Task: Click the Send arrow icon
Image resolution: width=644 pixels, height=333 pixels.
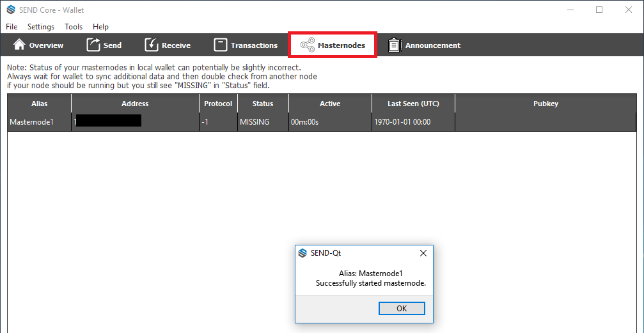Action: click(93, 45)
